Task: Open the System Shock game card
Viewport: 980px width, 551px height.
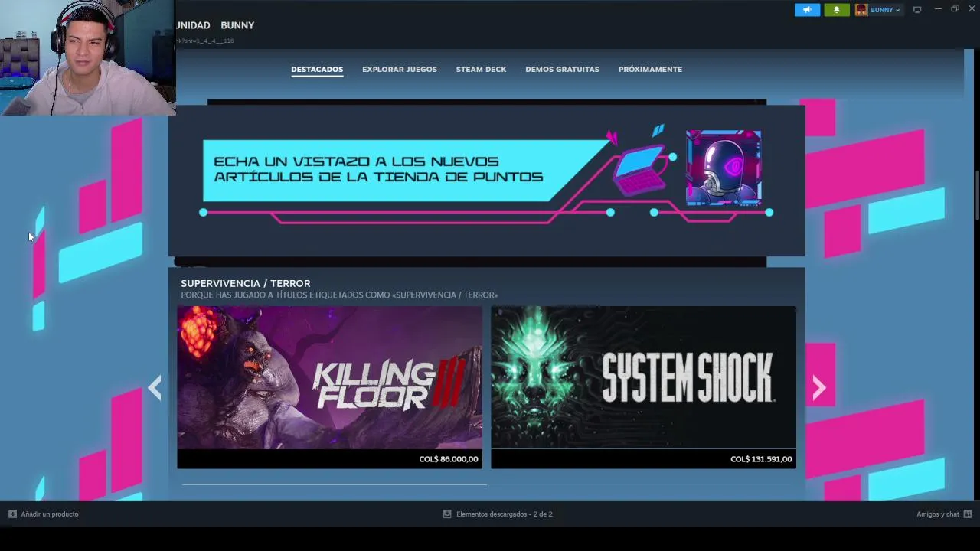Action: click(x=643, y=387)
